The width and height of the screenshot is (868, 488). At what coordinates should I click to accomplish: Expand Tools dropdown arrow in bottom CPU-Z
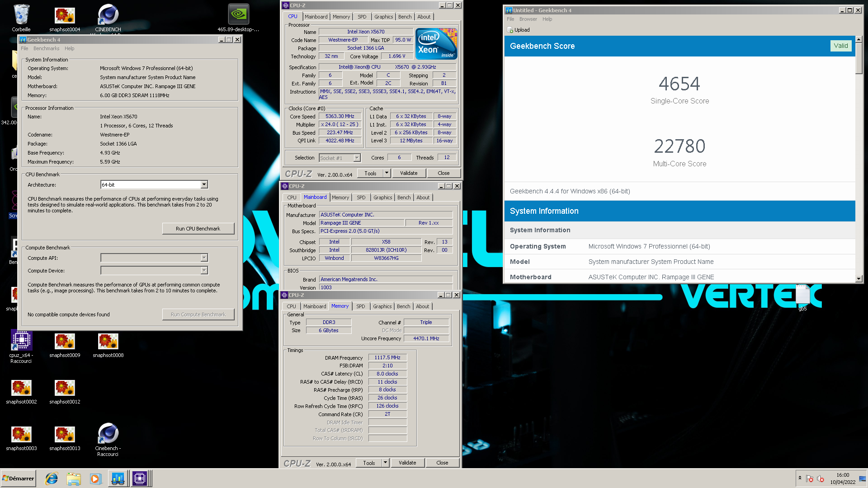coord(385,463)
